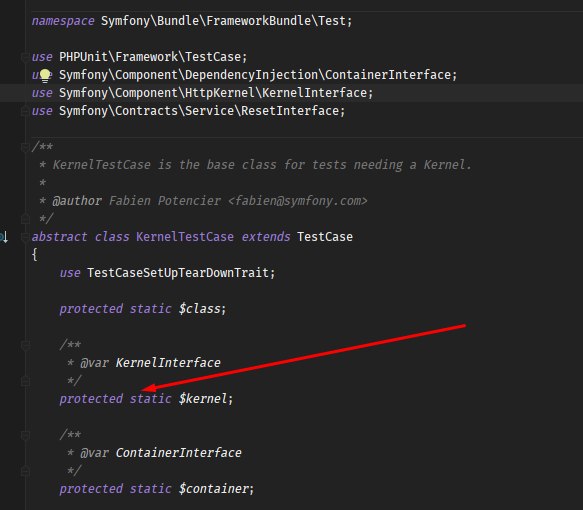
Task: Click PHPUnit\Framework\TestCase import
Action: pyautogui.click(x=150, y=57)
